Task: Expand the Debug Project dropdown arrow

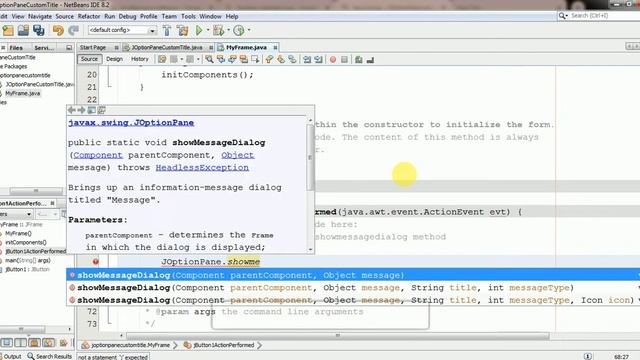Action: pyautogui.click(x=228, y=30)
